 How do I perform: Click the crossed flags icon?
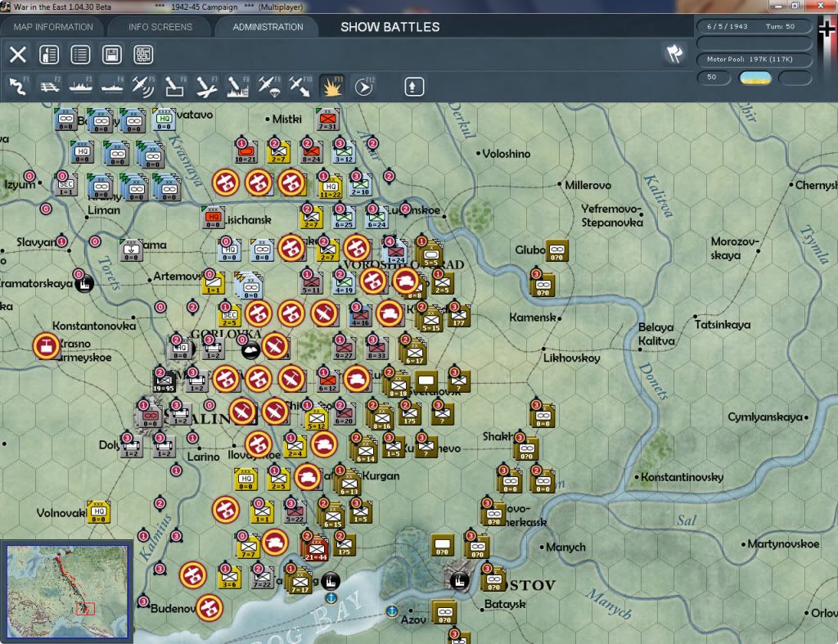coord(674,53)
